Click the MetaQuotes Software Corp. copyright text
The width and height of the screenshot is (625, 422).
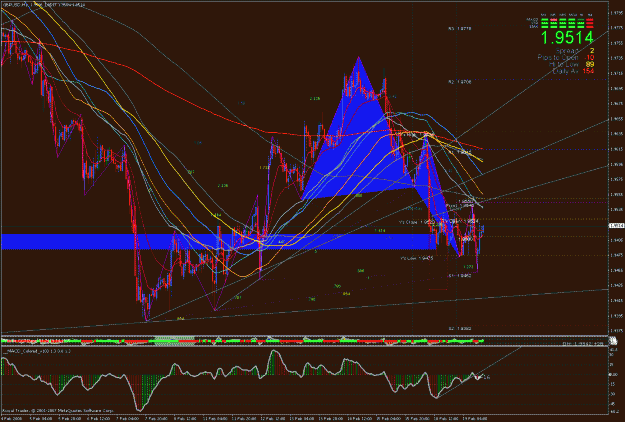point(59,410)
